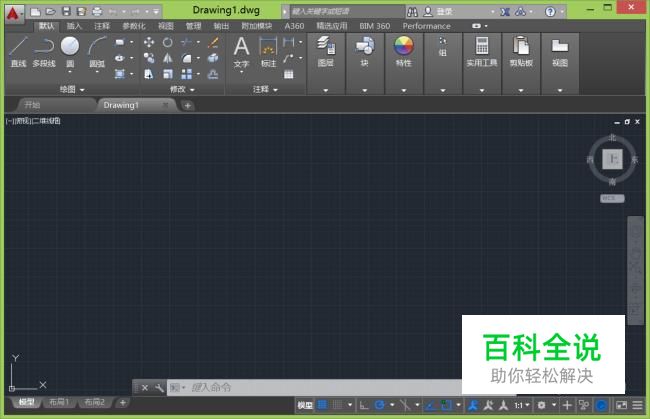Select the Line (直线) drawing tool
Screen dimensions: 650x419
(18, 50)
